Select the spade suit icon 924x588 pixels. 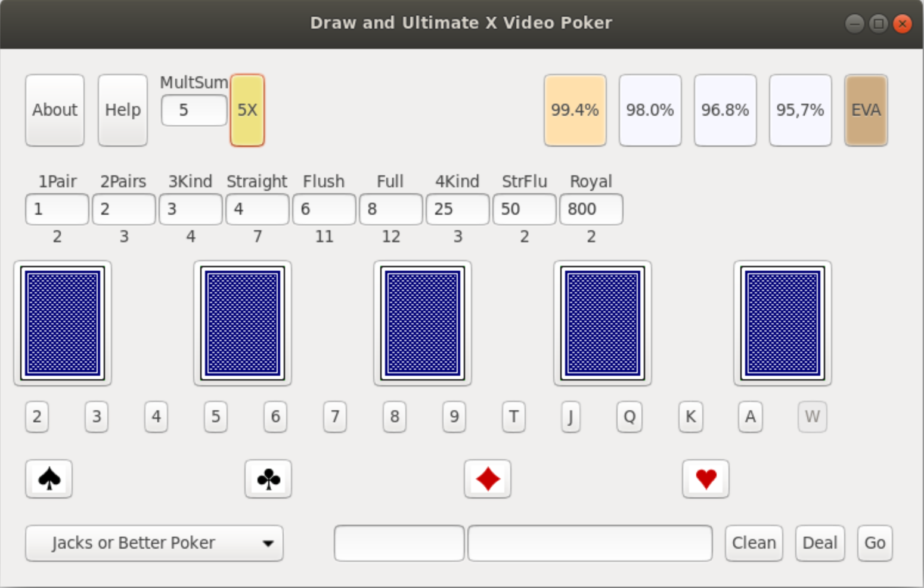point(49,479)
